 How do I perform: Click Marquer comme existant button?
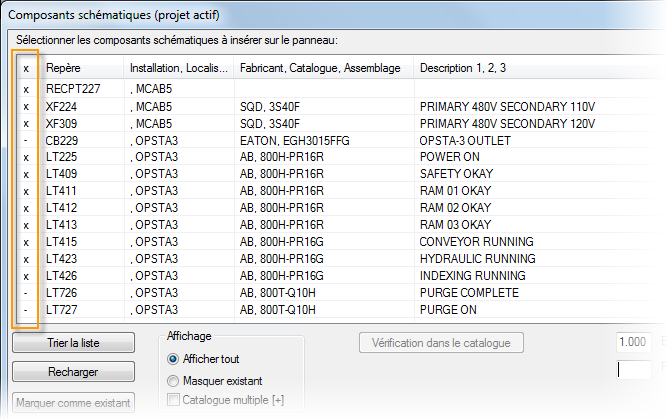[x=74, y=403]
